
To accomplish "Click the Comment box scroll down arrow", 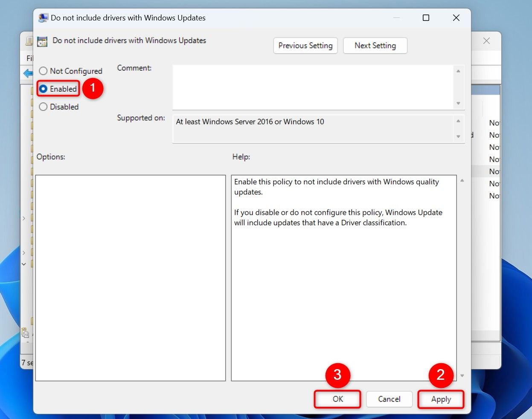I will [x=458, y=103].
